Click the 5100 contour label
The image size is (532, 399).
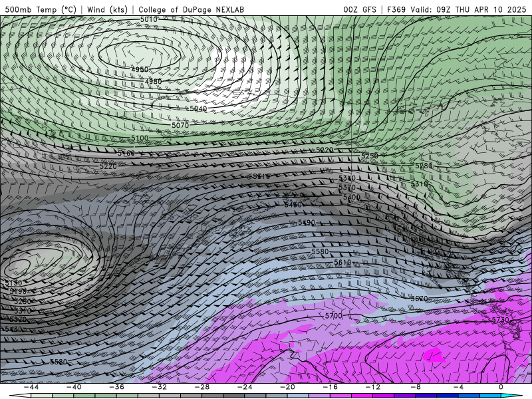140,138
